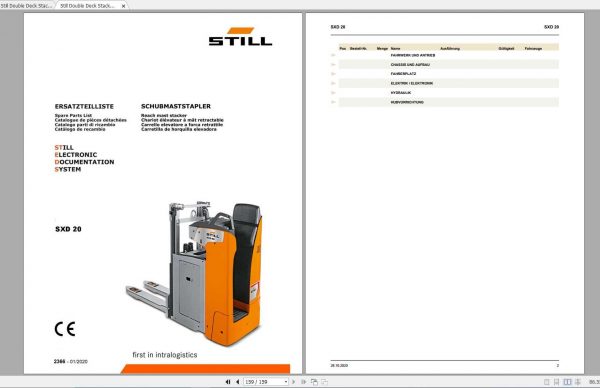Click the Gültigkeit column header

tap(506, 49)
